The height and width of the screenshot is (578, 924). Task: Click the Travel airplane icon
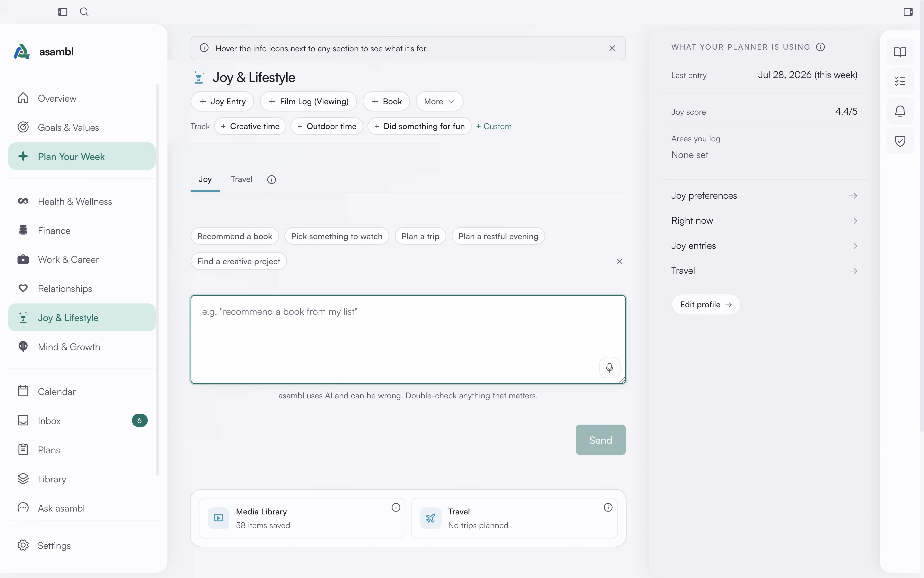coord(430,518)
